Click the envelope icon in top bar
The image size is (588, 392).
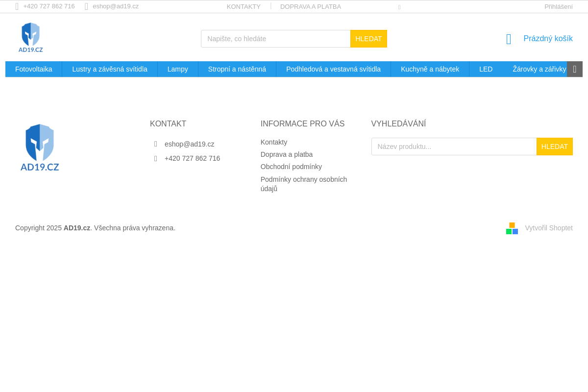click(x=86, y=6)
